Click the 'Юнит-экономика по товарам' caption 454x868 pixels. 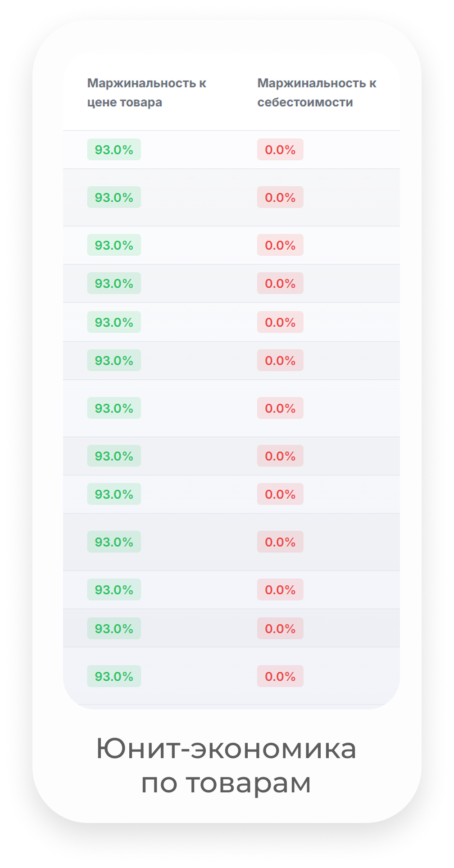click(226, 766)
